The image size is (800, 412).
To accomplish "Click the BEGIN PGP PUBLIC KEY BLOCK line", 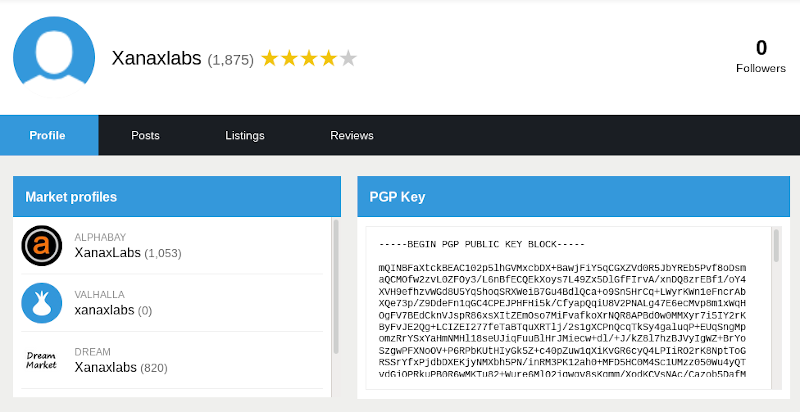I will click(482, 244).
